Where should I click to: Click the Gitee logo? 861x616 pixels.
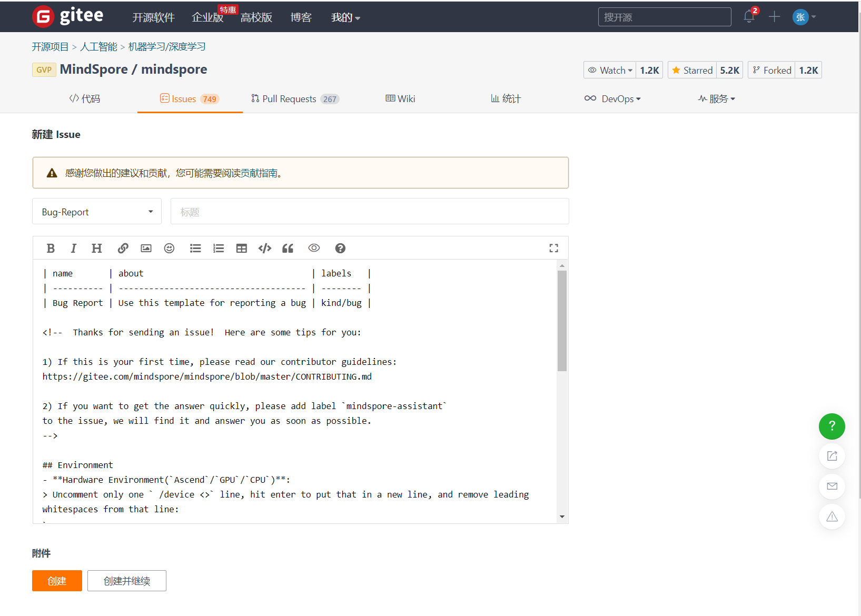point(68,16)
